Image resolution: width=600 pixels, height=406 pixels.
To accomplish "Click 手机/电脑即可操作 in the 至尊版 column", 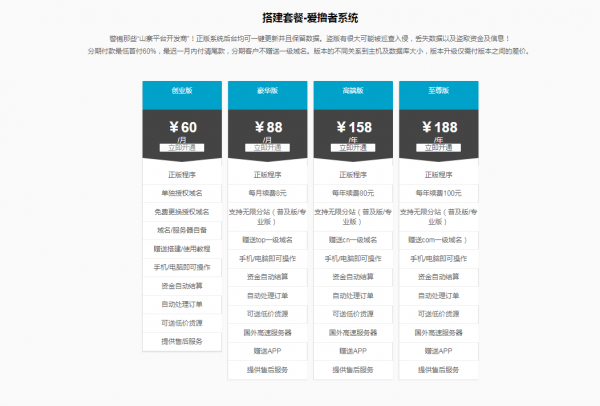I will point(439,258).
